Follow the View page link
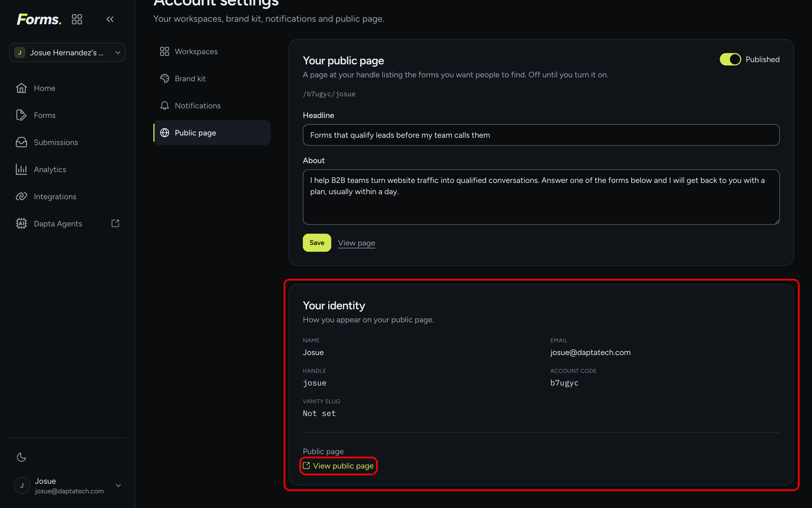This screenshot has height=508, width=812. point(356,243)
